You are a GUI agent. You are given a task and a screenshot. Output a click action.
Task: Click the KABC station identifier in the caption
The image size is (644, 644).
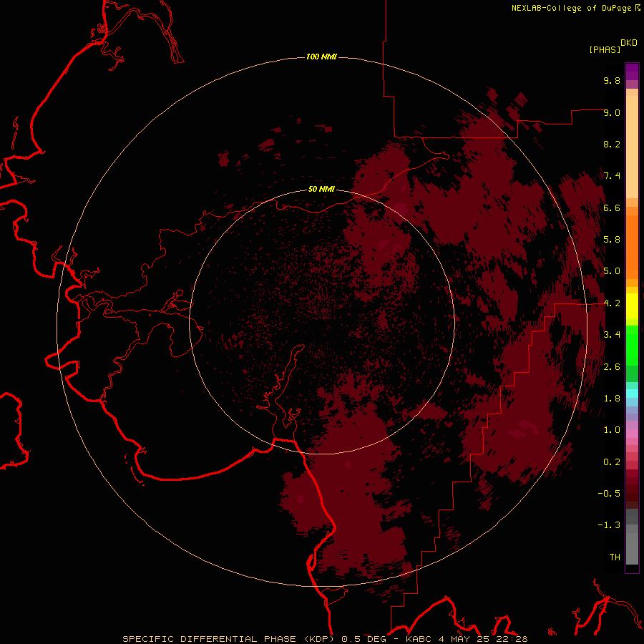click(420, 639)
